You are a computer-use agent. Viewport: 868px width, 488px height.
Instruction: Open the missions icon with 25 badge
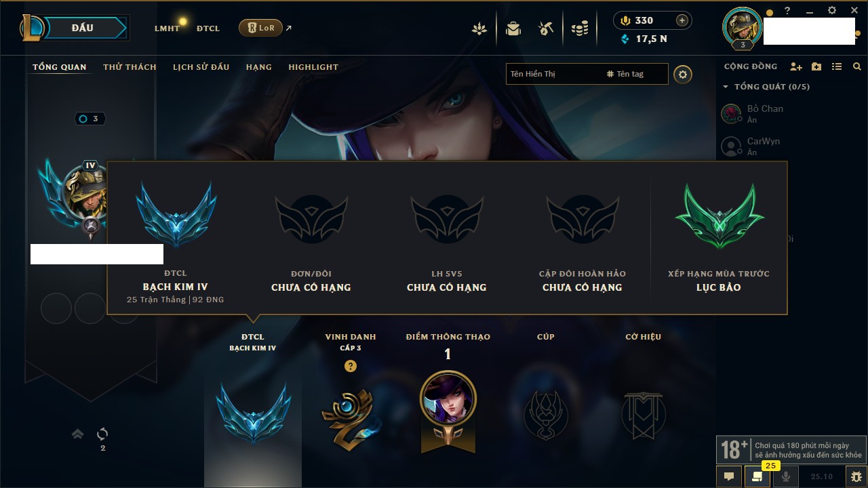tap(757, 476)
